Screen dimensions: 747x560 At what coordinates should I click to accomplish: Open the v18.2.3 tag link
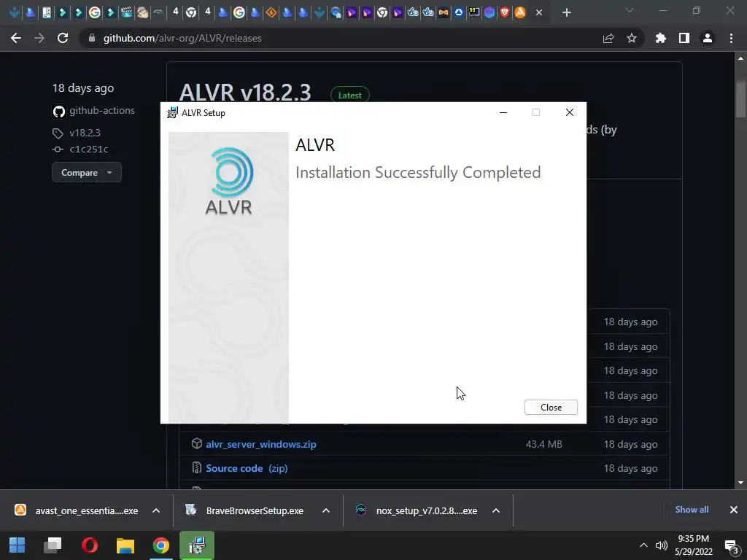85,133
